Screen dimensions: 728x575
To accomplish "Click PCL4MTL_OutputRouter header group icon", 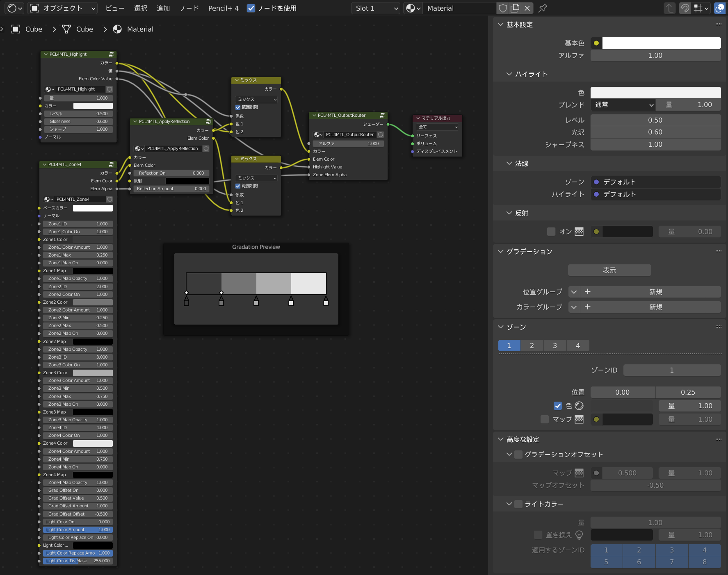I will coord(382,115).
